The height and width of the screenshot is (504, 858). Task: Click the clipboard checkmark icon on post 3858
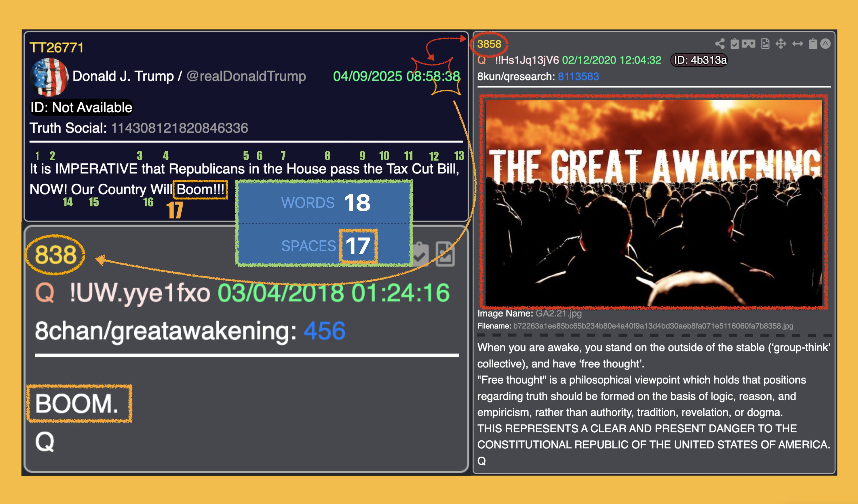coord(735,44)
